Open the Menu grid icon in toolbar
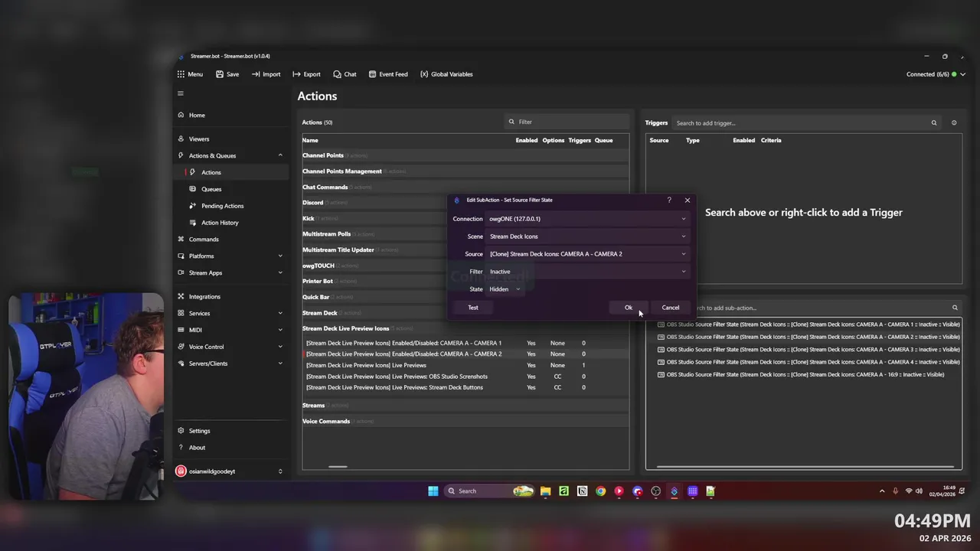The image size is (980, 551). 181,74
